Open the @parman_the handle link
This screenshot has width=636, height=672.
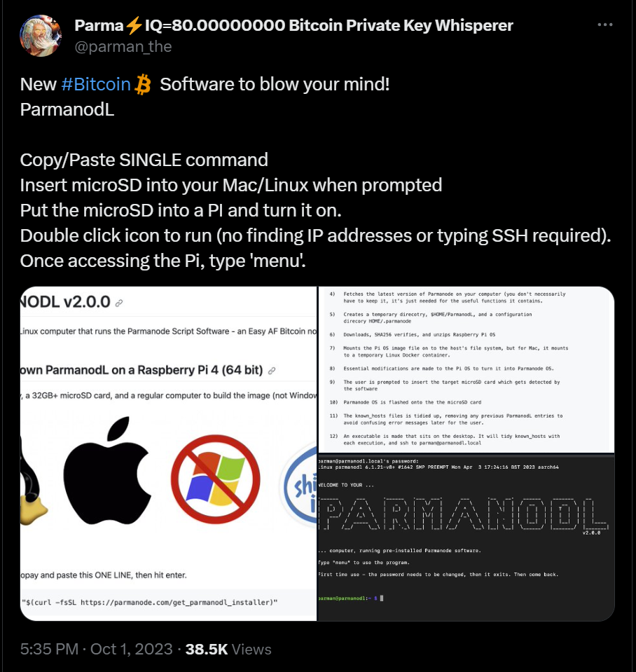coord(123,46)
